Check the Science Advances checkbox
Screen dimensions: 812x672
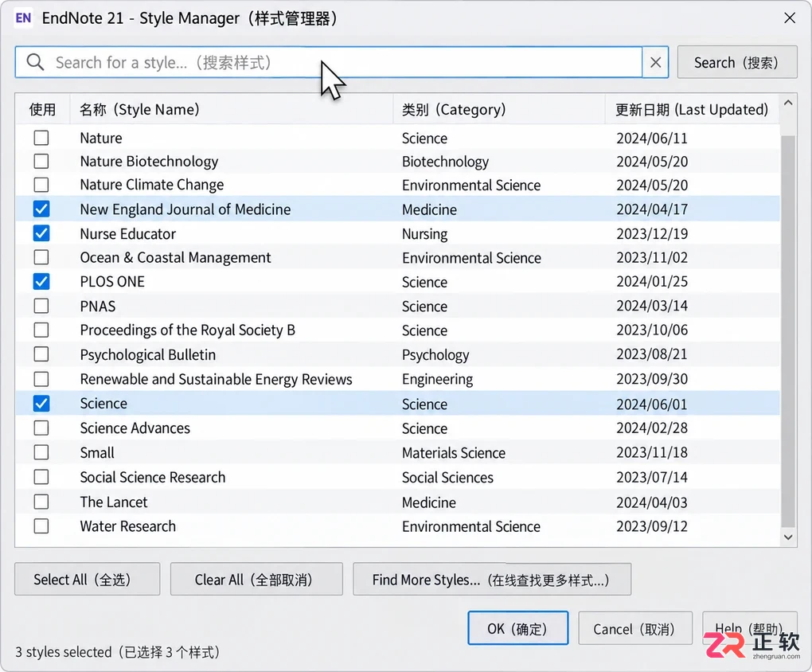(41, 428)
